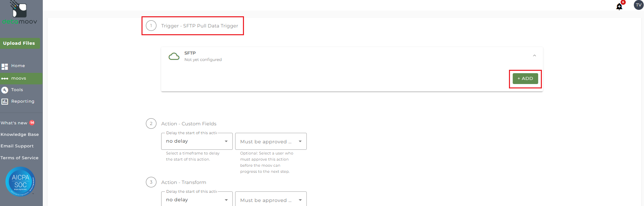644x206 pixels.
Task: Click the What's new 14 badge
Action: pyautogui.click(x=32, y=123)
